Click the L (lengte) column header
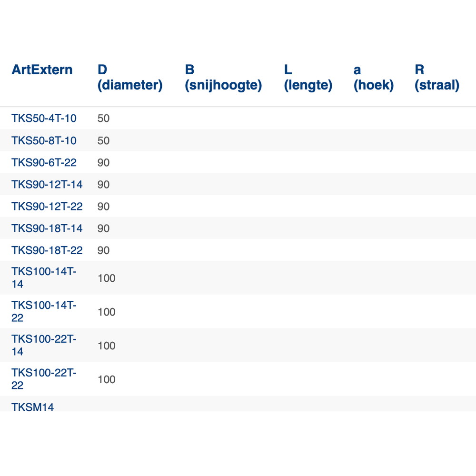 point(308,78)
